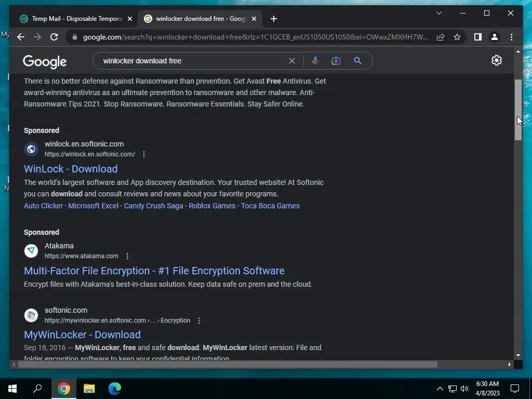Open the tab search dropdown chevron
532x399 pixels.
click(x=438, y=13)
